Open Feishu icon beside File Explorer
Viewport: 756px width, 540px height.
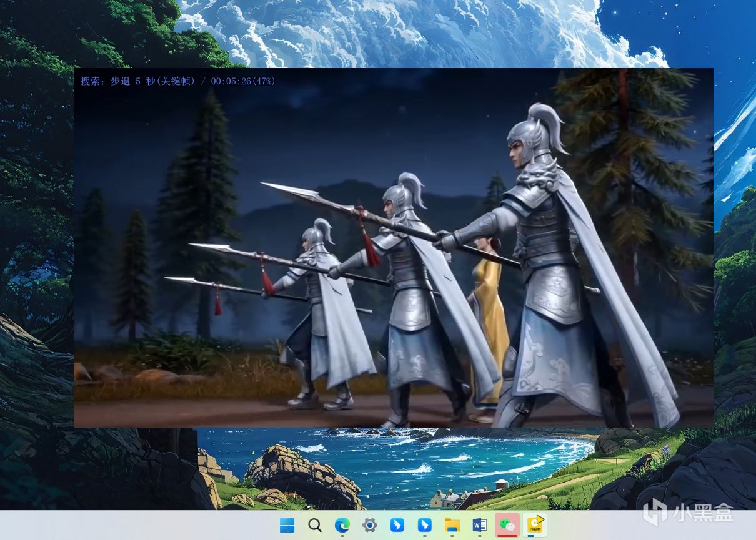pyautogui.click(x=425, y=525)
